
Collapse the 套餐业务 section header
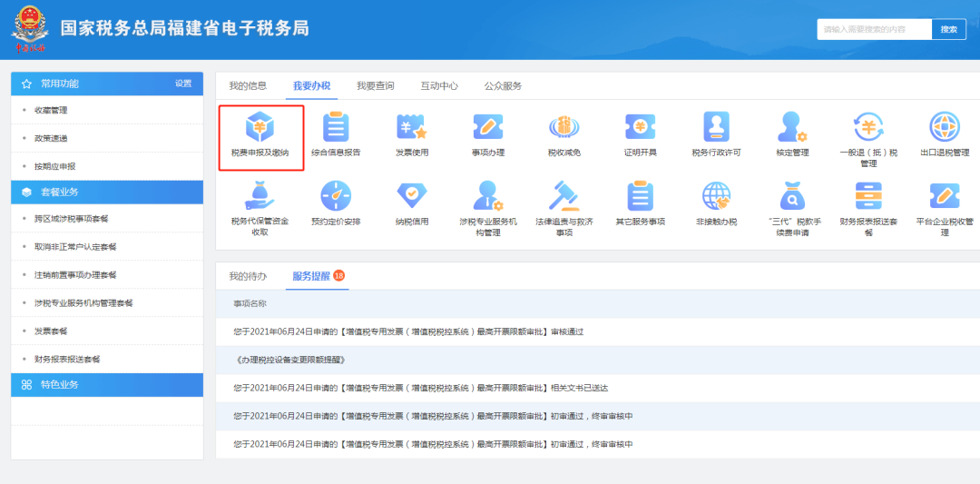coord(107,193)
